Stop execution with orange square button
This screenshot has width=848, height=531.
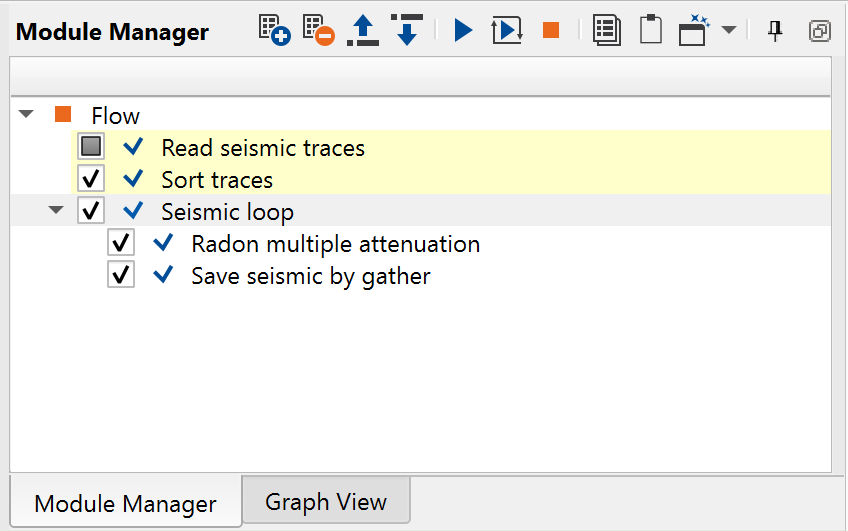(x=551, y=30)
